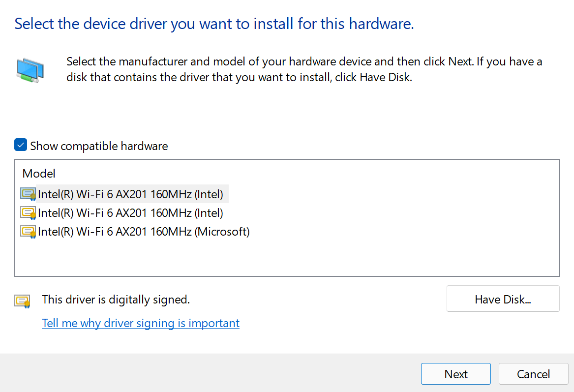Screen dimensions: 574x392
Task: Uncheck the Show compatible hardware checkbox
Action: (x=21, y=145)
